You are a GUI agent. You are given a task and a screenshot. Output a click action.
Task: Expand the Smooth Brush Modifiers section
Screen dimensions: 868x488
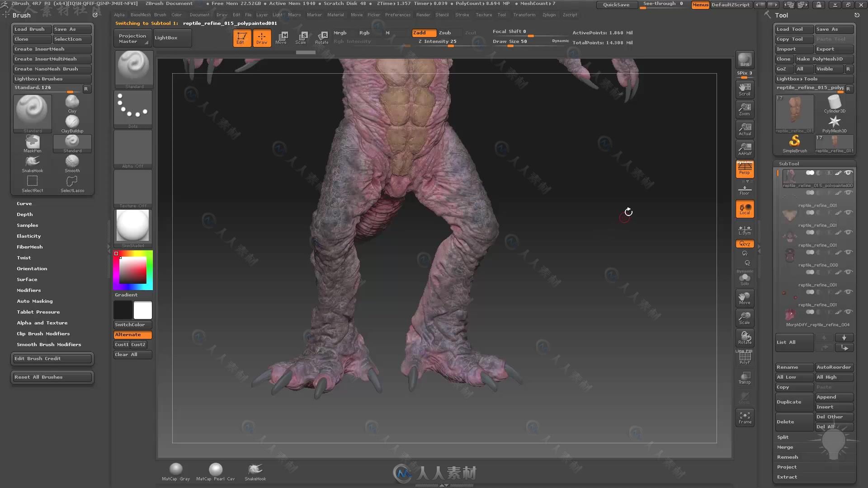tap(49, 344)
